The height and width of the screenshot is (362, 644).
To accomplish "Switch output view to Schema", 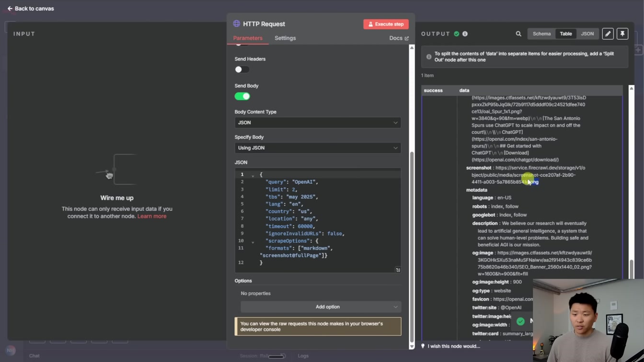I will pos(541,34).
